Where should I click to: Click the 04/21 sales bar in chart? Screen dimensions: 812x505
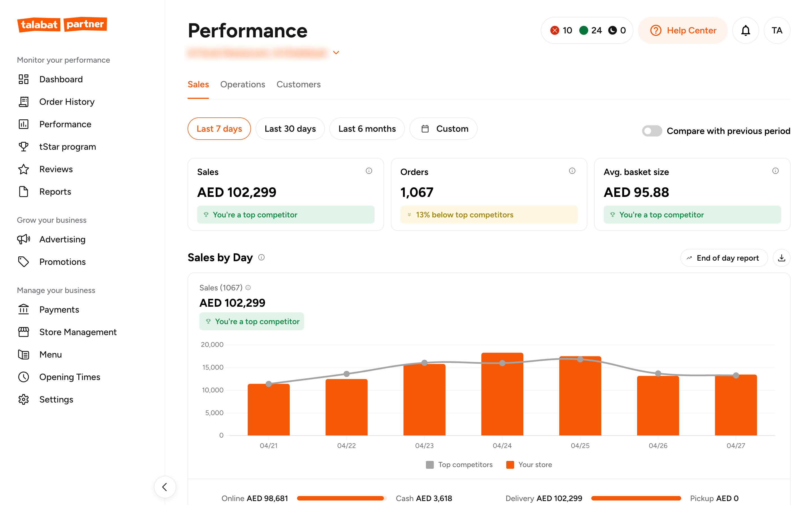268,410
